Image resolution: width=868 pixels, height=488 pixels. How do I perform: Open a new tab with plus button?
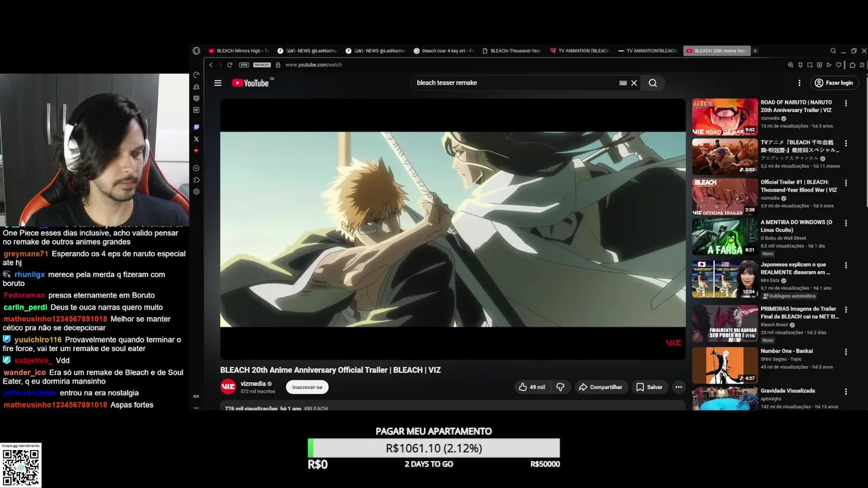coord(755,51)
